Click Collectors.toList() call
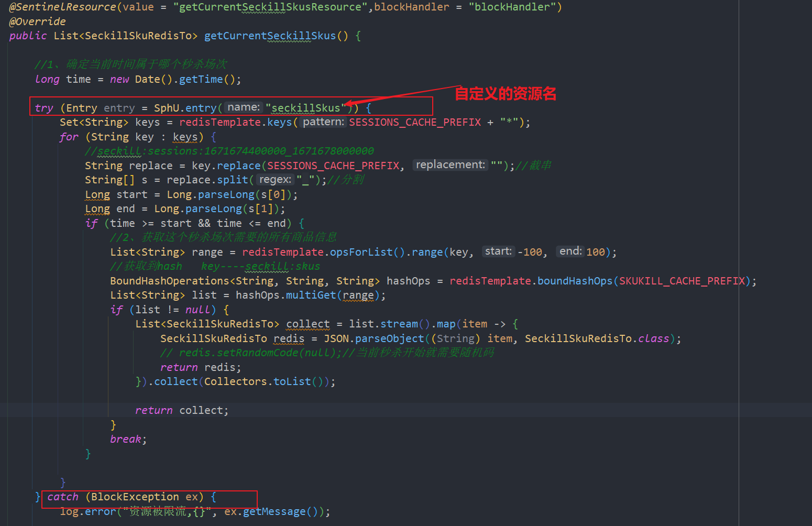The height and width of the screenshot is (526, 812). tap(264, 381)
